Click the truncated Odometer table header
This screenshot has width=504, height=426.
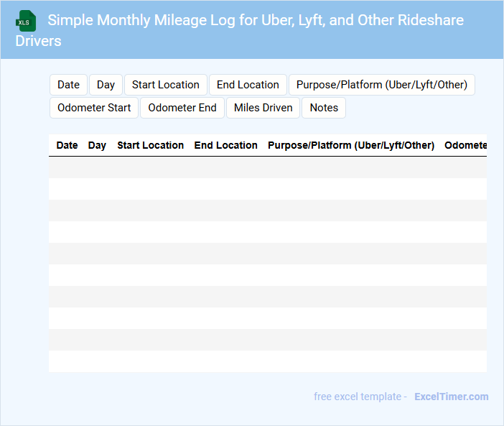(465, 145)
